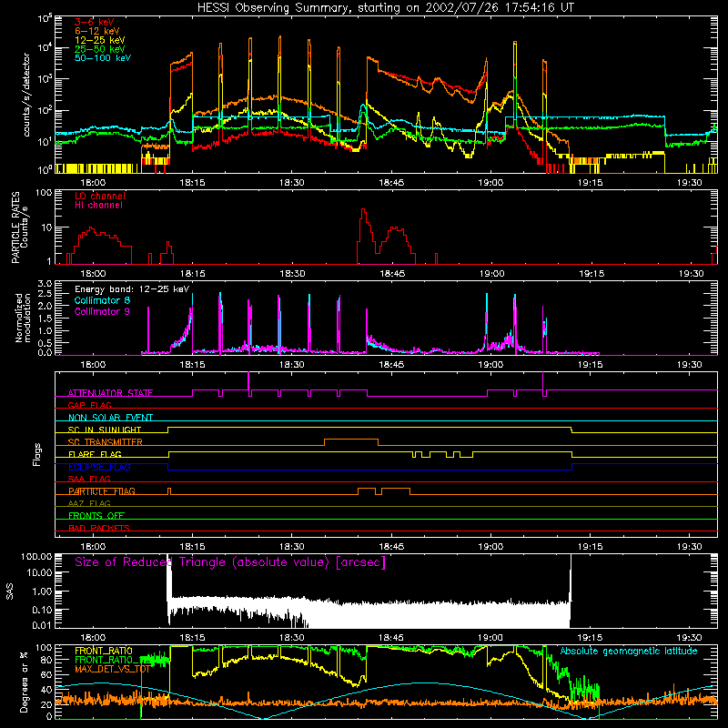
Task: Click the Normalized modulation axis label
Action: pos(23,318)
